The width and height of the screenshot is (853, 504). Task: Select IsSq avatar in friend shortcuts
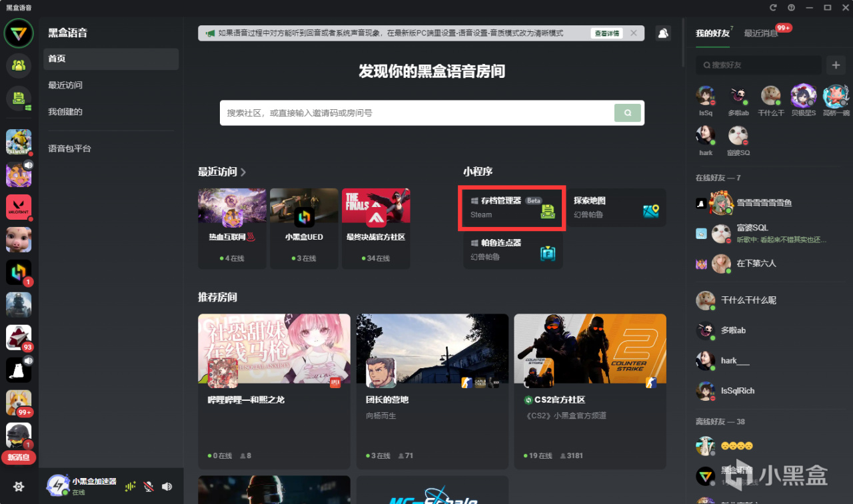coord(706,96)
